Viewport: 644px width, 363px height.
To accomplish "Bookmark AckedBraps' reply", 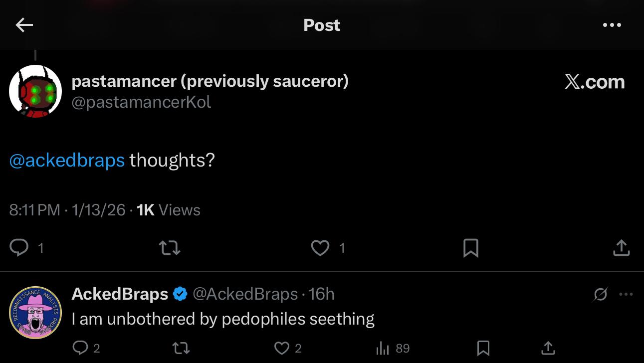I will 483,348.
